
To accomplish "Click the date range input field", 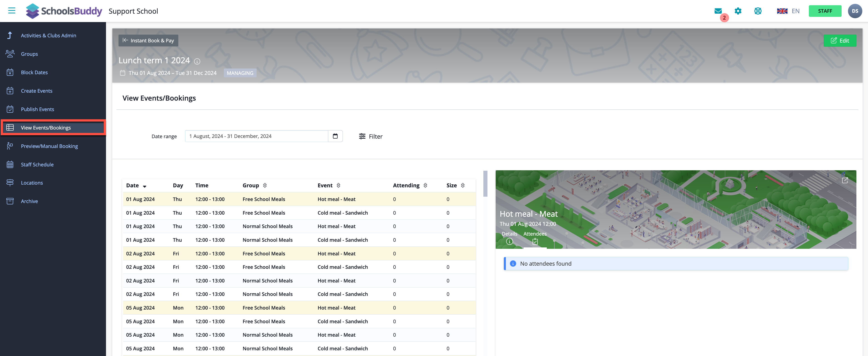I will pos(256,136).
